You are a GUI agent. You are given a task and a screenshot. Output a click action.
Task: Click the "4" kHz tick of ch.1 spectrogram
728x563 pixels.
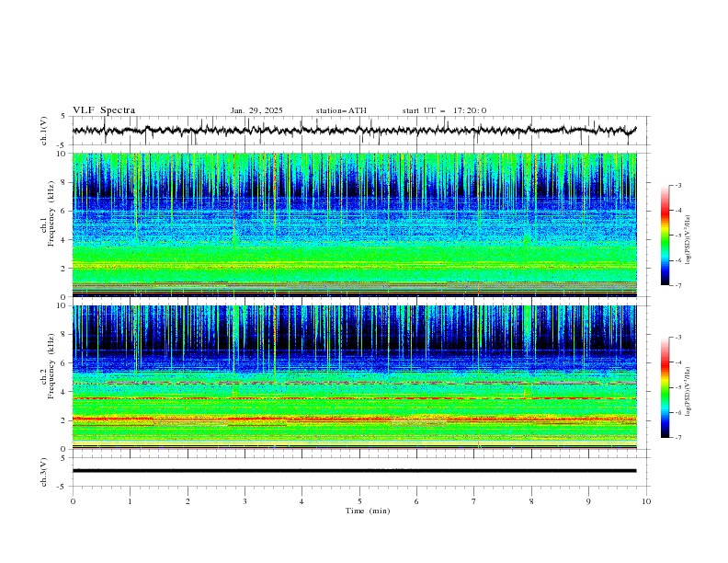[64, 240]
